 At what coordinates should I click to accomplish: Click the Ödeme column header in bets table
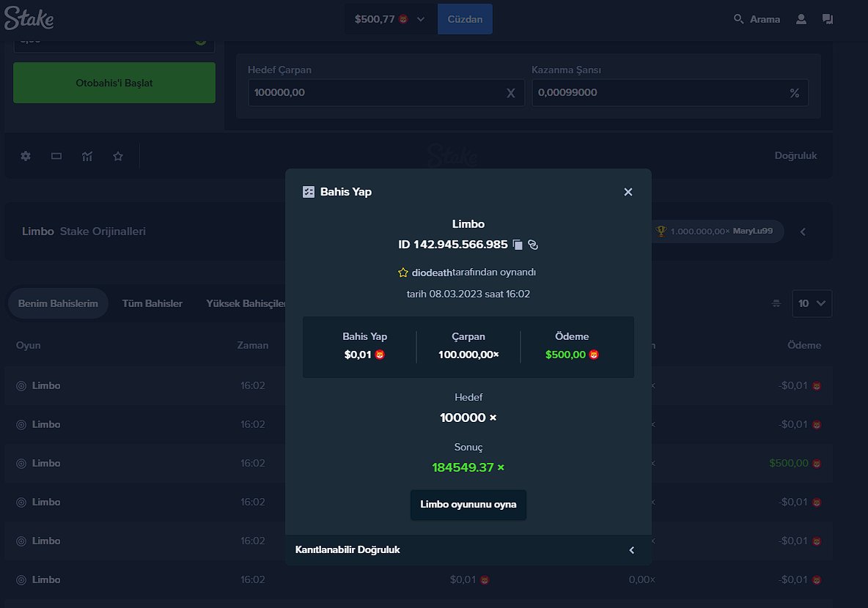pyautogui.click(x=803, y=346)
